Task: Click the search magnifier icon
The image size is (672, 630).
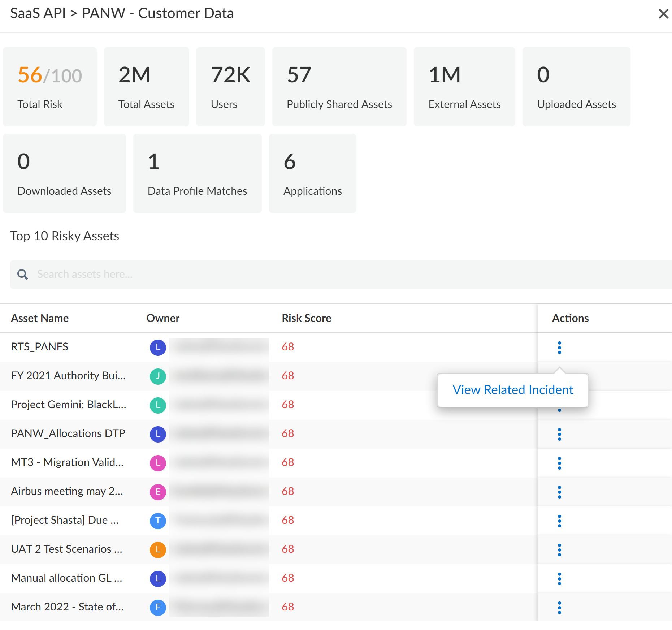Action: coord(23,275)
